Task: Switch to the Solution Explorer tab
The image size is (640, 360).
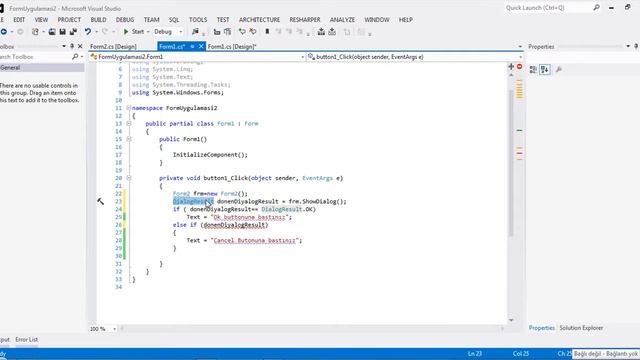Action: (581, 328)
